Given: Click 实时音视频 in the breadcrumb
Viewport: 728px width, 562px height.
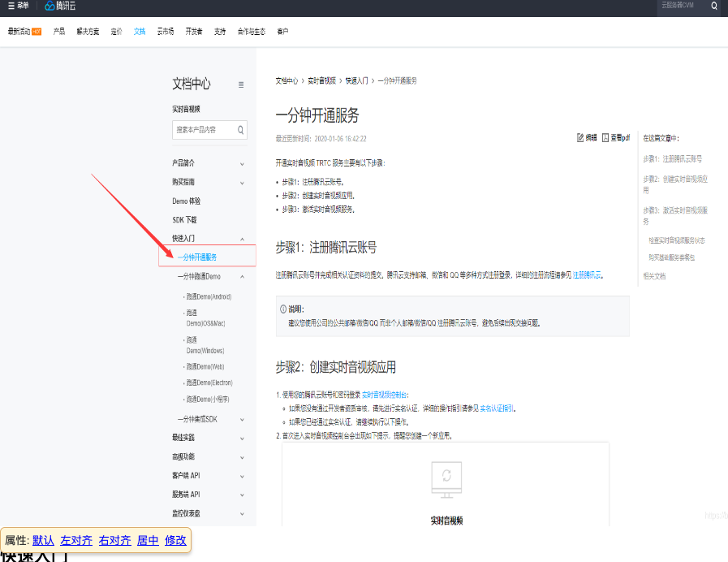Looking at the screenshot, I should tap(321, 81).
